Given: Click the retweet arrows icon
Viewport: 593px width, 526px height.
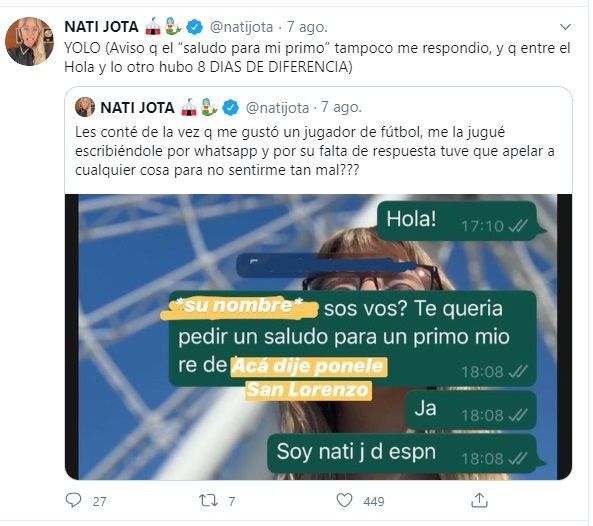Looking at the screenshot, I should pos(208,501).
